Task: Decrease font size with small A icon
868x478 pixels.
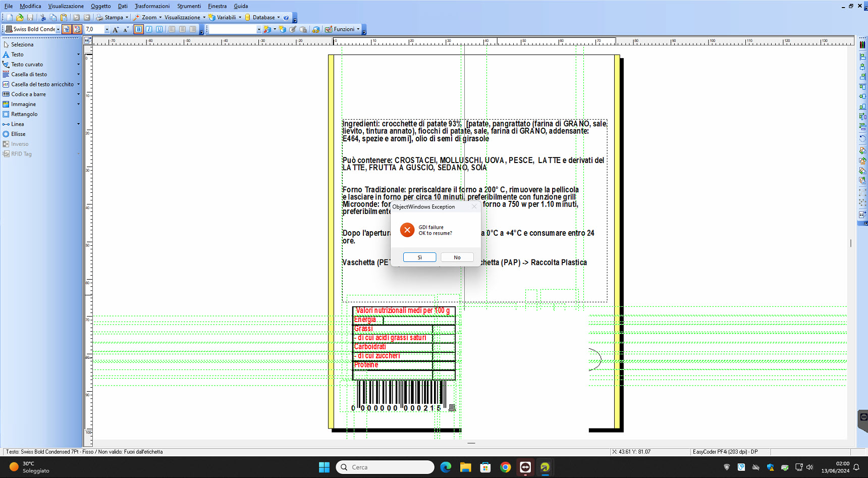Action: point(126,29)
